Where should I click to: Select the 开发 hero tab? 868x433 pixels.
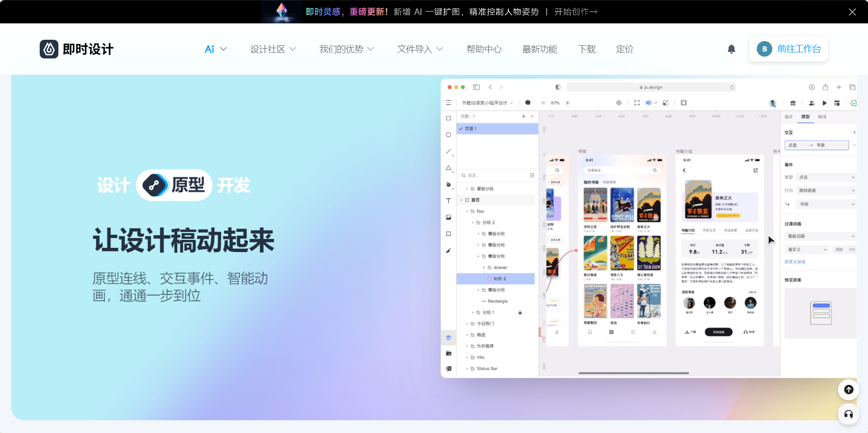click(x=234, y=185)
